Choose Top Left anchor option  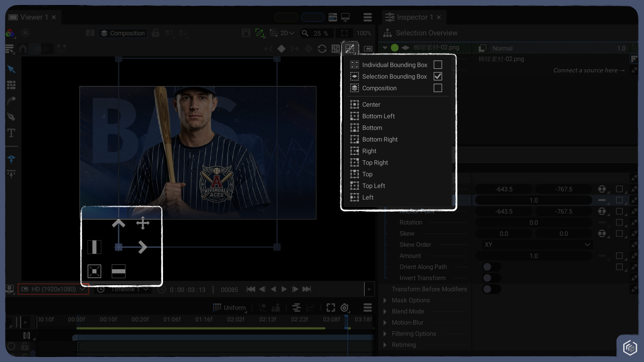pyautogui.click(x=373, y=186)
